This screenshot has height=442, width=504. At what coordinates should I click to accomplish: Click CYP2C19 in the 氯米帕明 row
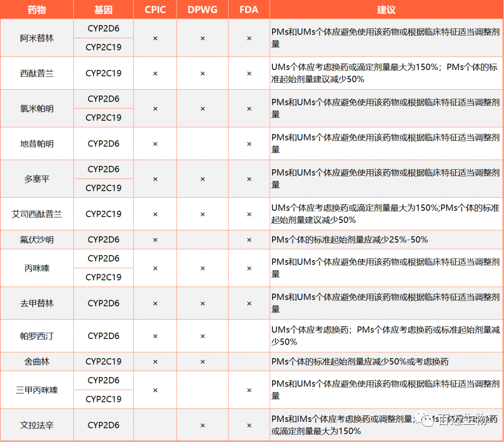[x=104, y=118]
